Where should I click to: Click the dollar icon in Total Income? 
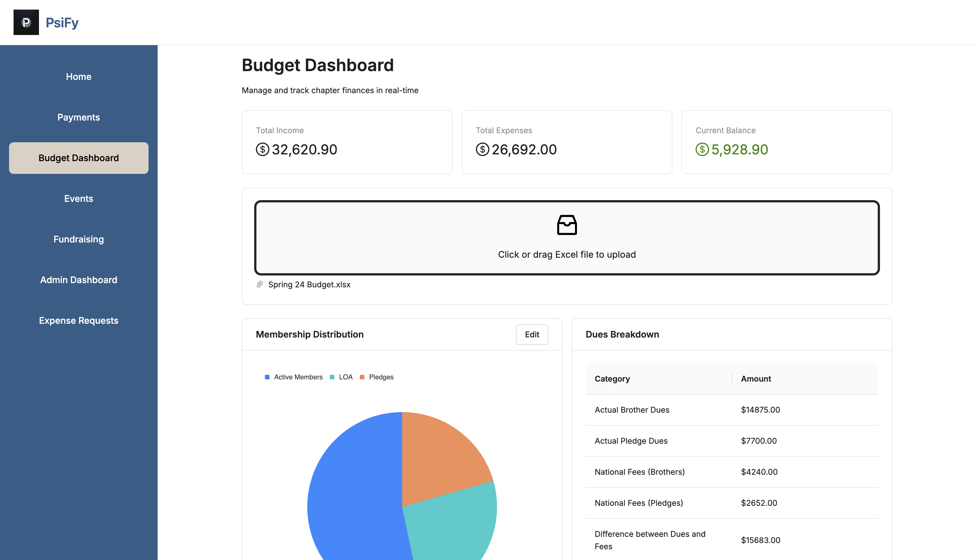pos(262,149)
